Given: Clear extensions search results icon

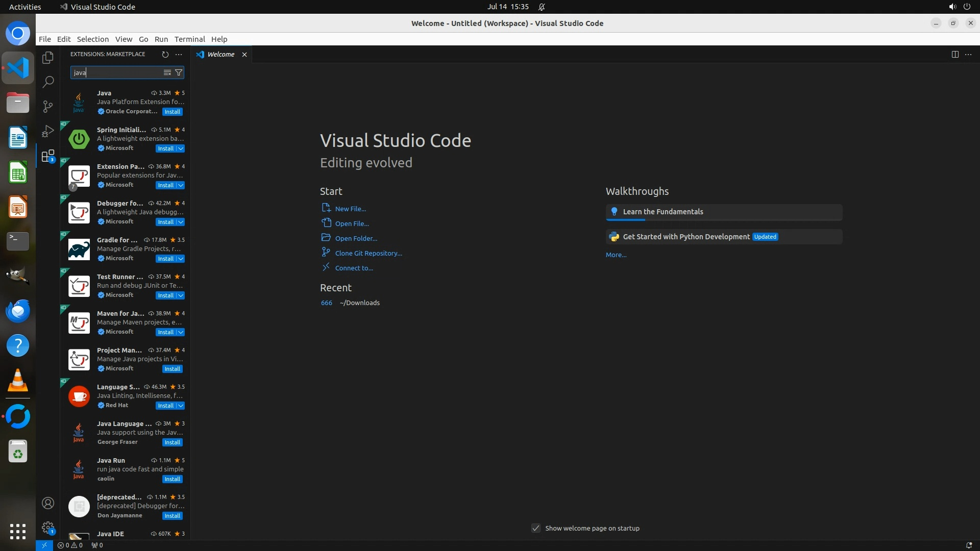Looking at the screenshot, I should click(x=167, y=72).
